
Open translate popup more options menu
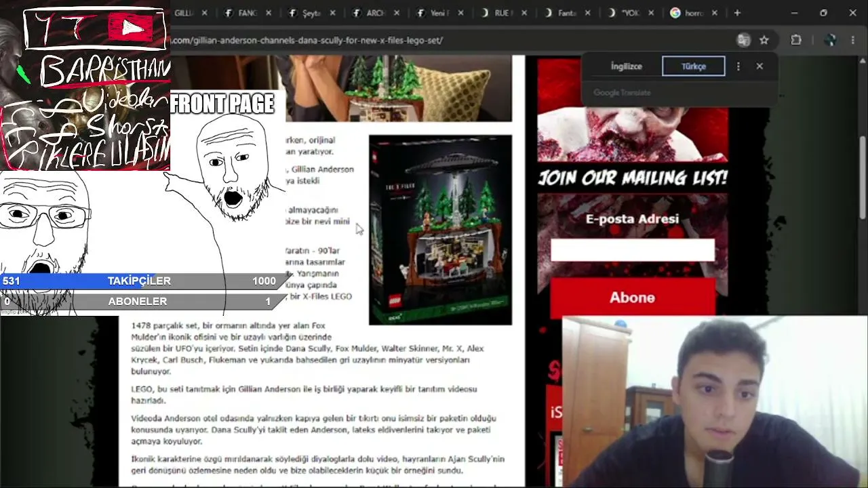tap(738, 66)
